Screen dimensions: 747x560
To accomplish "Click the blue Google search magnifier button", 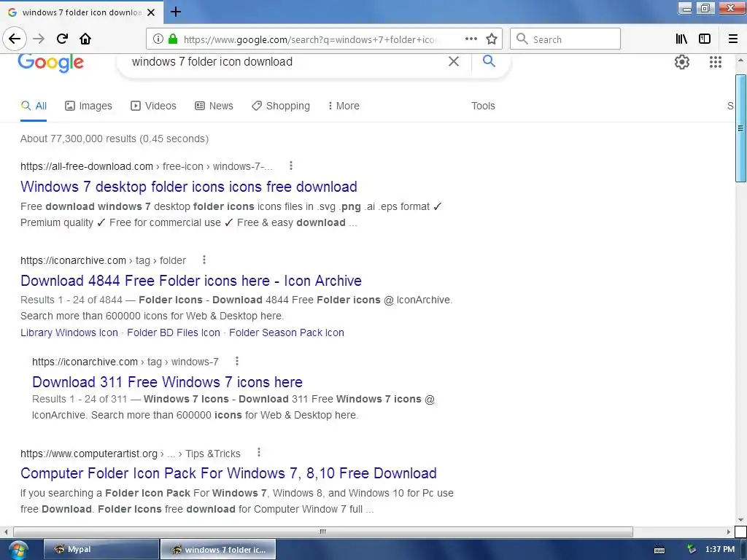I will coord(489,61).
